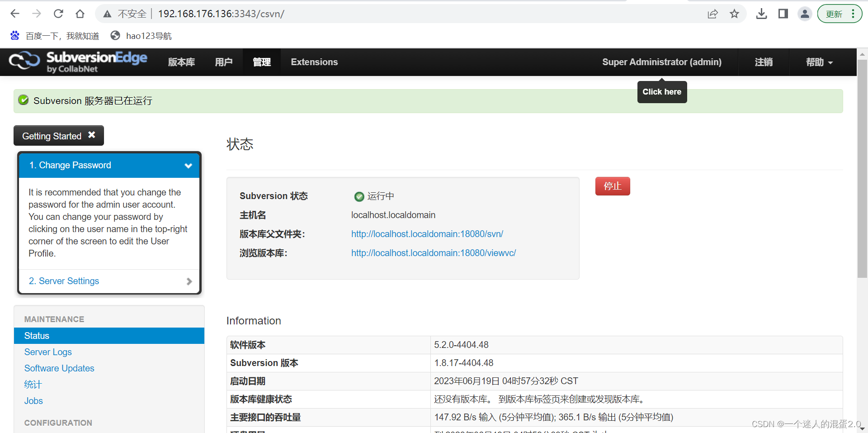Click the share icon in the address bar
The image size is (868, 433).
(712, 14)
